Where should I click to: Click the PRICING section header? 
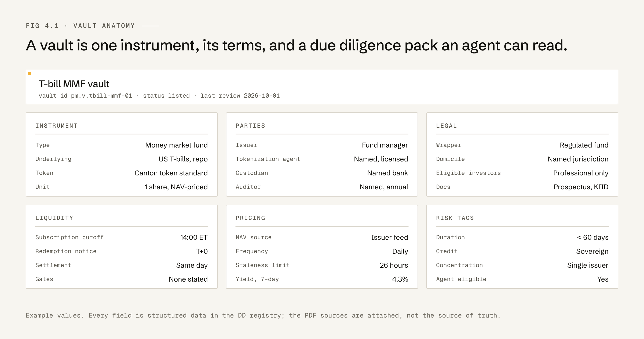(250, 218)
